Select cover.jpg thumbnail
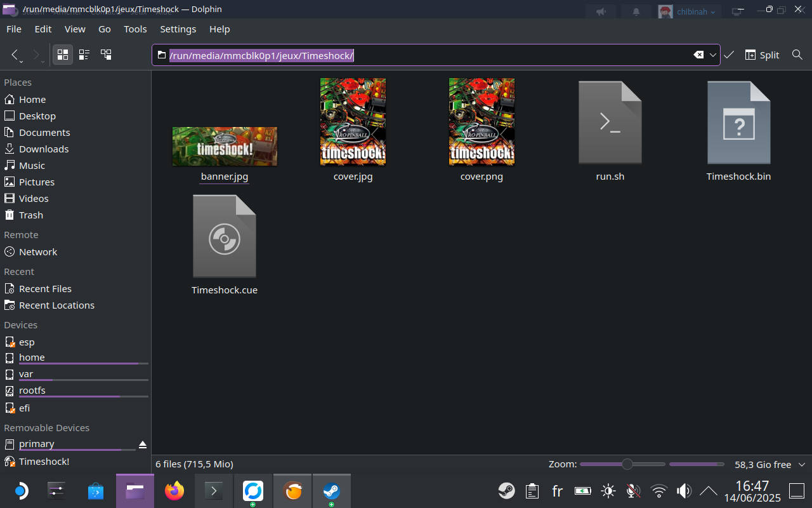This screenshot has height=508, width=812. tap(353, 121)
